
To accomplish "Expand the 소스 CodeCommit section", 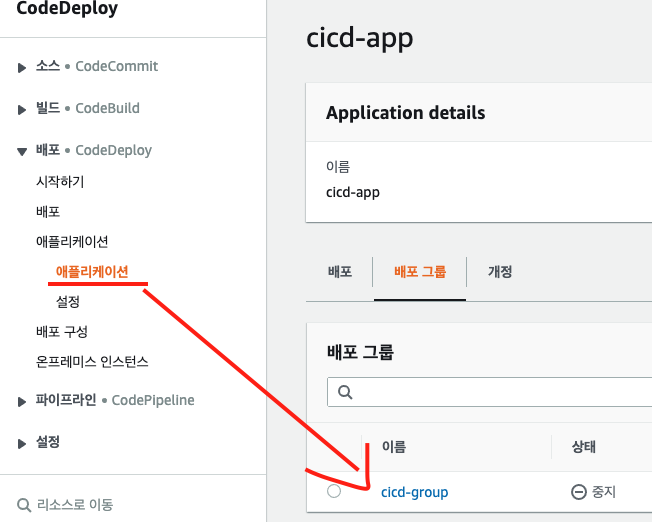I will [22, 67].
